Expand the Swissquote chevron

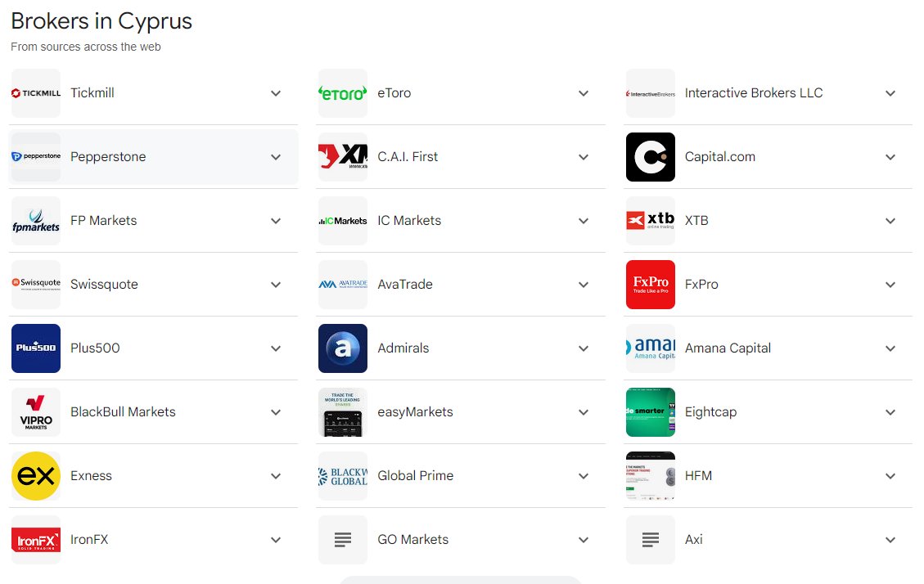[276, 285]
